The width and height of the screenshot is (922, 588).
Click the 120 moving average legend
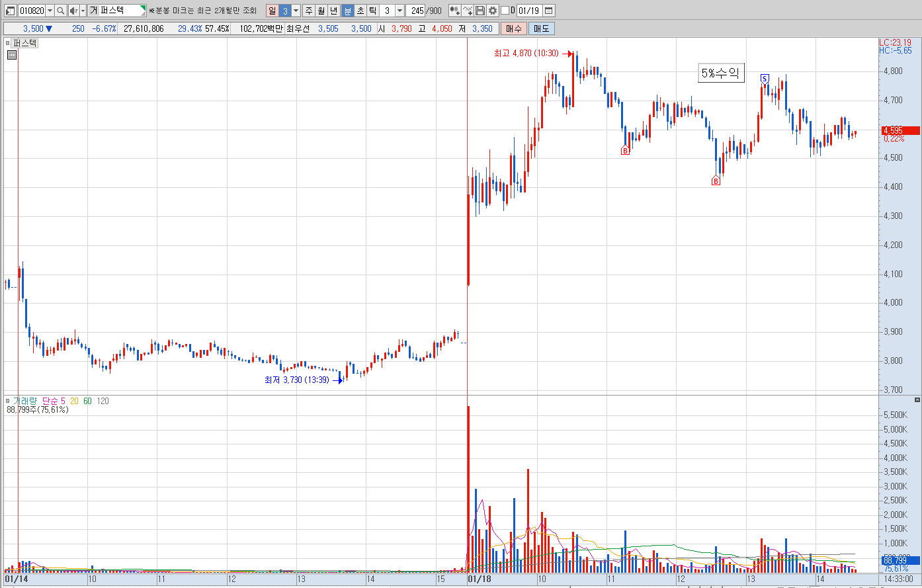tap(103, 401)
